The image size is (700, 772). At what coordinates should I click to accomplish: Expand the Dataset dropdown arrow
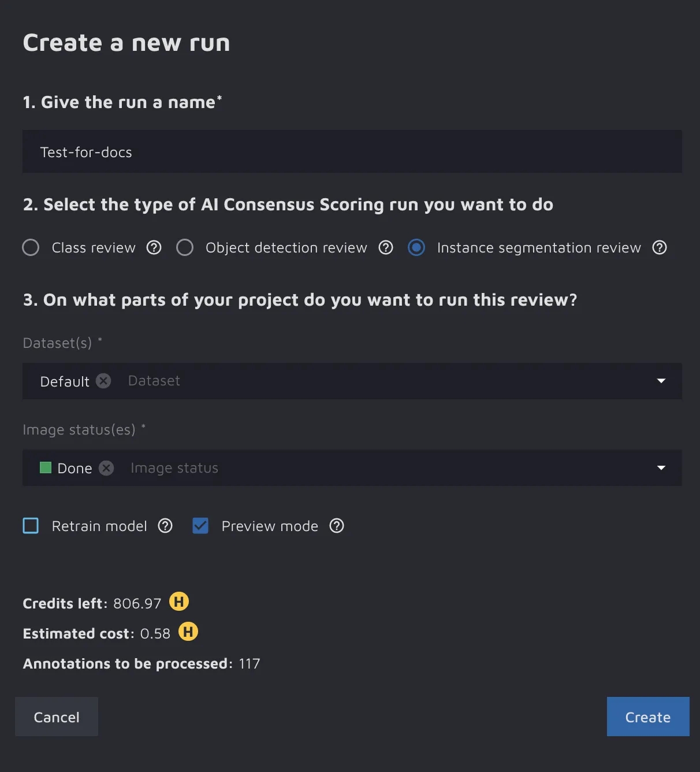click(x=661, y=381)
